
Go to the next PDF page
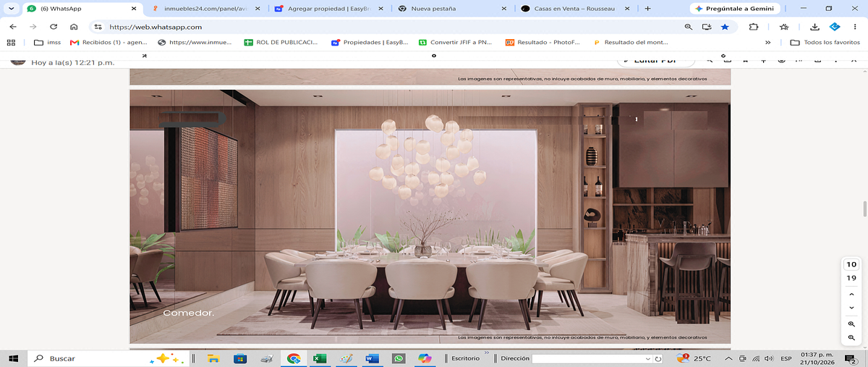click(851, 308)
